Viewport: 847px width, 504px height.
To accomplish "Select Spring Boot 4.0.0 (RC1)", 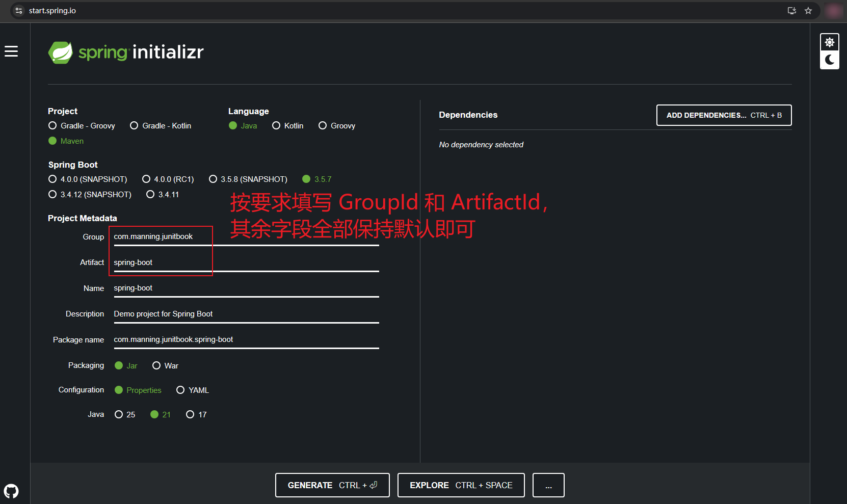I will click(x=168, y=179).
